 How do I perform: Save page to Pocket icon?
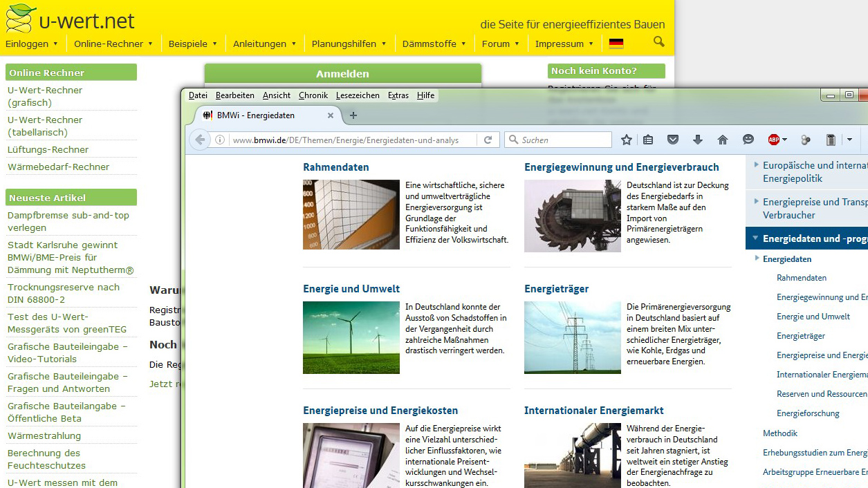click(673, 140)
